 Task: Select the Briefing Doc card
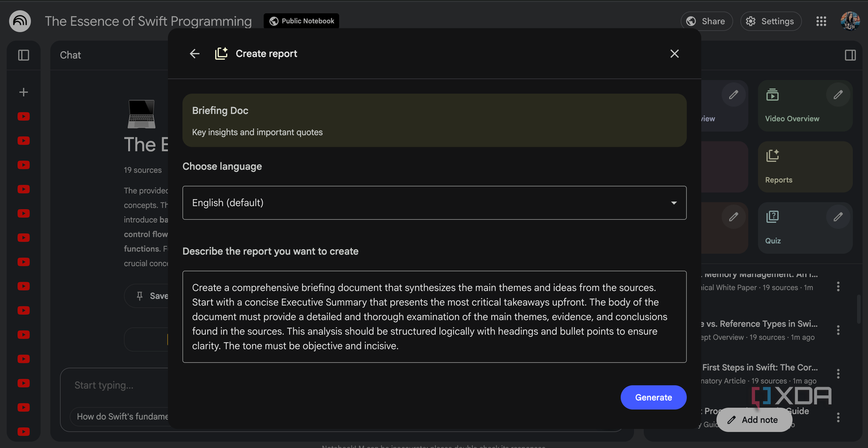[435, 120]
